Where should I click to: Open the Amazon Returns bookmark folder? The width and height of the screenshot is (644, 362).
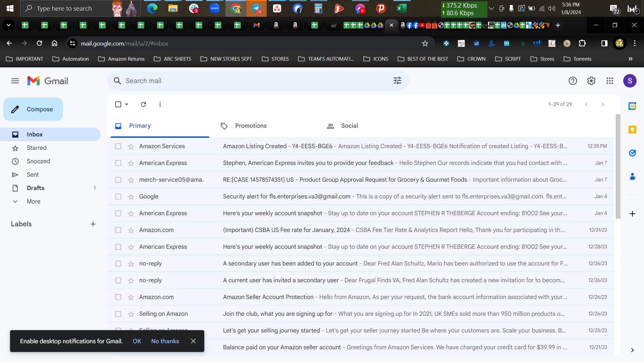[x=121, y=59]
